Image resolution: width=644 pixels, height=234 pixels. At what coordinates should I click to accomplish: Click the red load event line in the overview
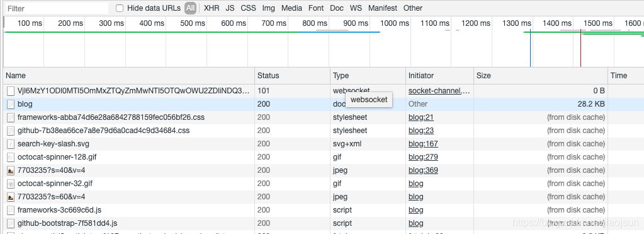click(x=581, y=48)
